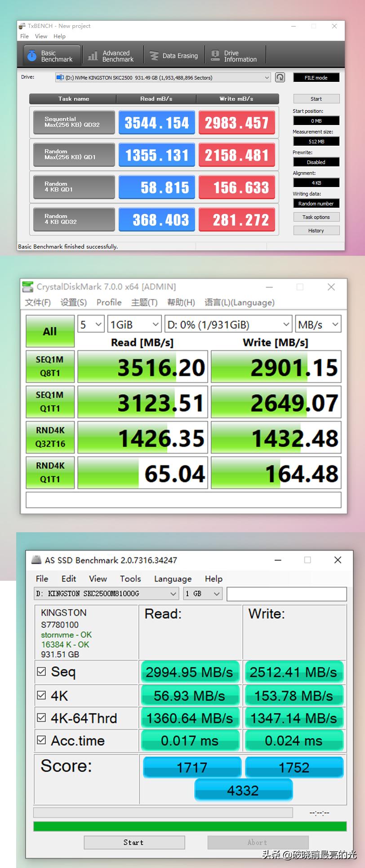
Task: Run the RND4K Q32T16 test
Action: coord(50,437)
